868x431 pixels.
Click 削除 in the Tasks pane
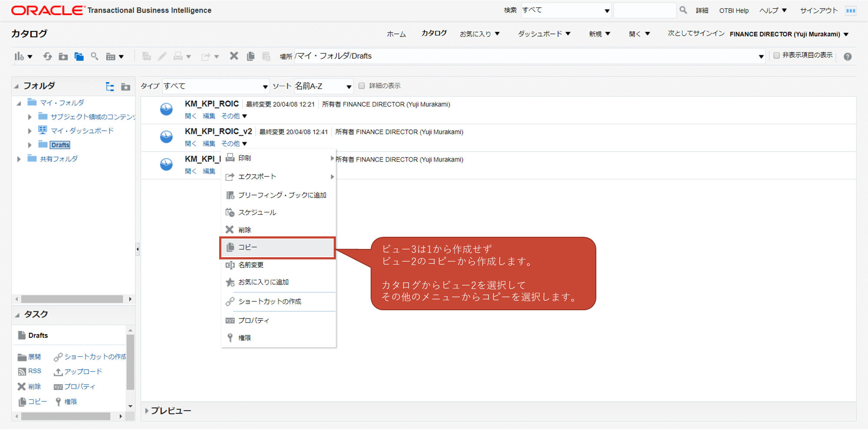tap(29, 387)
